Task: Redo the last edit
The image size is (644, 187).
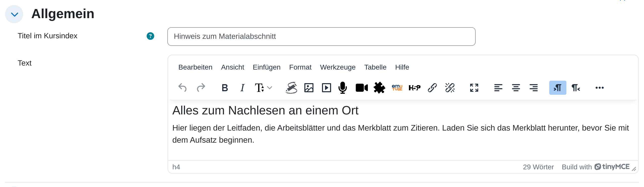Action: (201, 88)
